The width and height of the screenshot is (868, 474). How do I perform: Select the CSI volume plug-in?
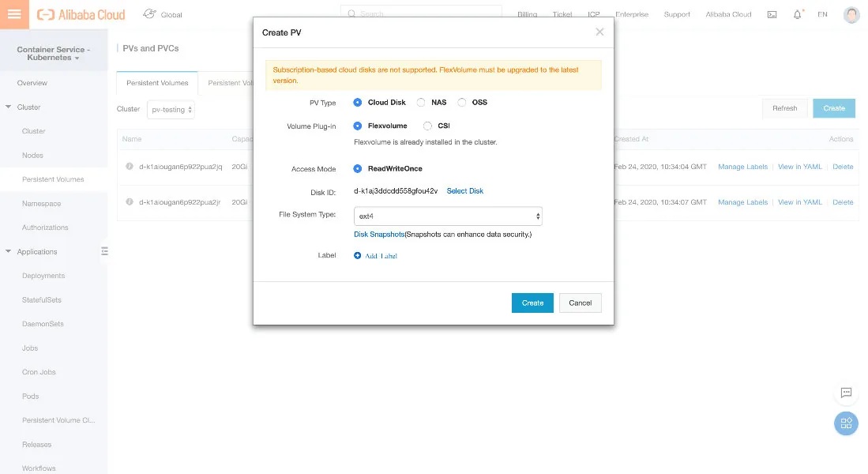coord(427,126)
